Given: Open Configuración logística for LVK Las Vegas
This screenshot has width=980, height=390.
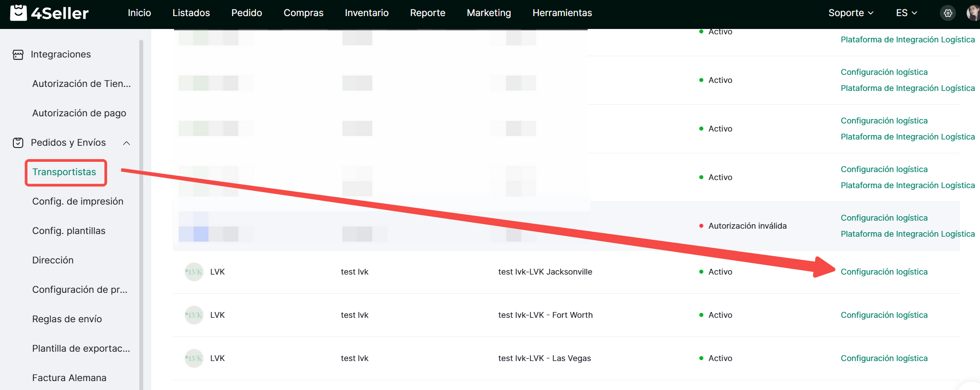Looking at the screenshot, I should 884,358.
